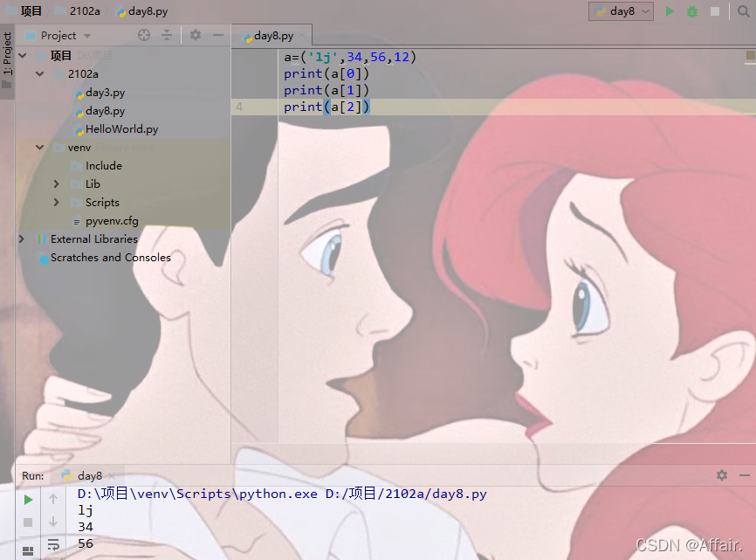Image resolution: width=756 pixels, height=560 pixels.
Task: Expand the Scripts folder
Action: click(x=57, y=202)
